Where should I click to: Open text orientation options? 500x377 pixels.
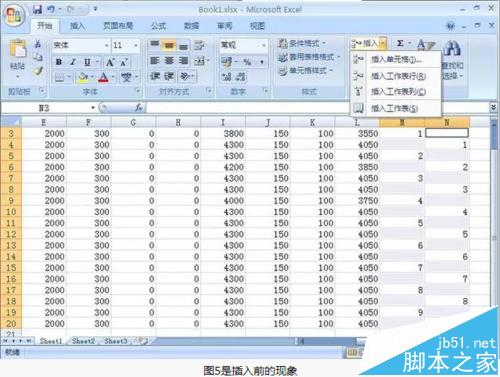(185, 76)
